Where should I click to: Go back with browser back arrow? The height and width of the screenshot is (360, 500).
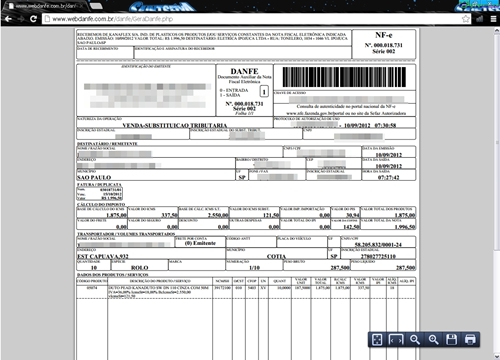click(9, 19)
